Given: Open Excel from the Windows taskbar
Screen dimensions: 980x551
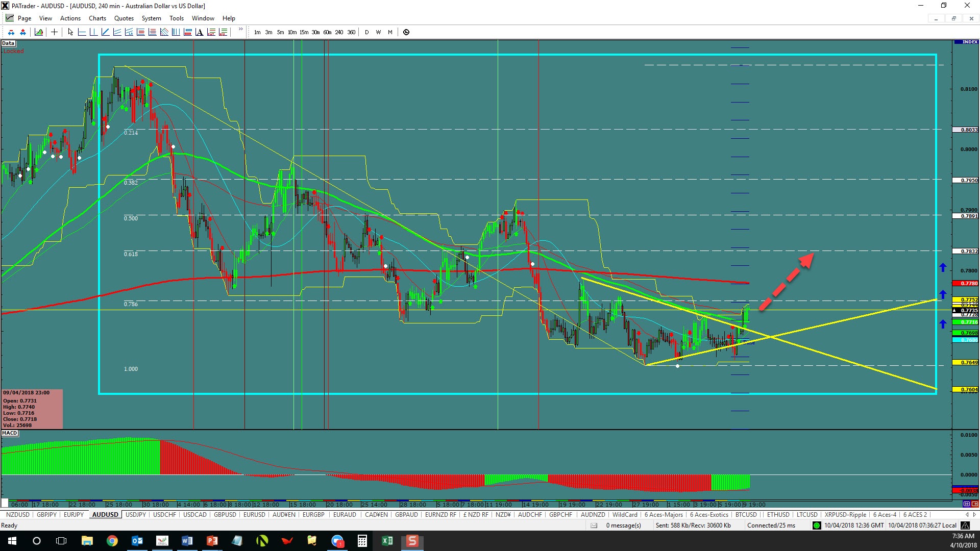Looking at the screenshot, I should [x=387, y=541].
